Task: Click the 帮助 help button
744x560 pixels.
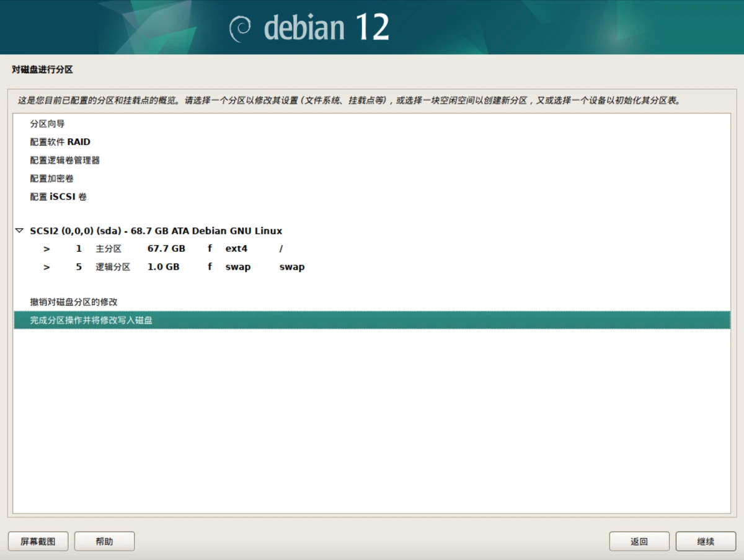Action: click(x=104, y=541)
